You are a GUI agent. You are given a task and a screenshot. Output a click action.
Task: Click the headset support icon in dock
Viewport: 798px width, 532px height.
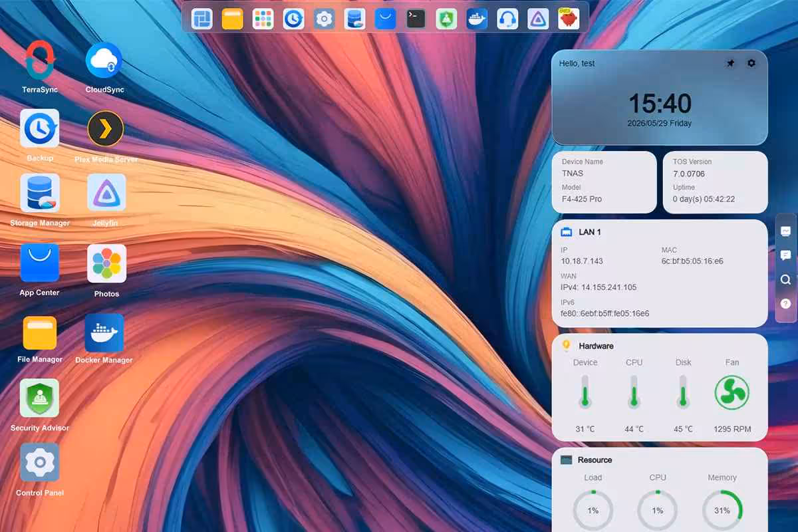507,19
